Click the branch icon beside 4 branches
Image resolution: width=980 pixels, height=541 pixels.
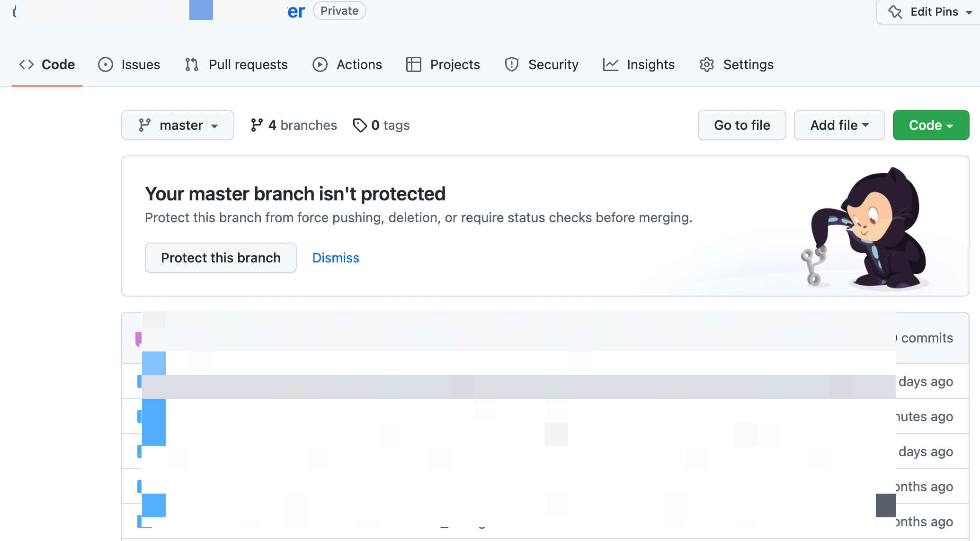click(257, 125)
